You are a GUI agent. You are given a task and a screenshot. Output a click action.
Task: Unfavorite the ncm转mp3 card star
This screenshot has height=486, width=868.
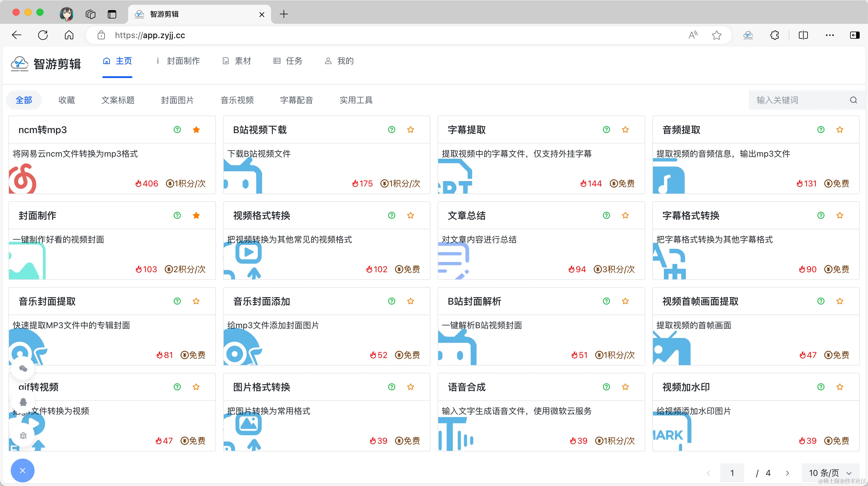point(196,130)
